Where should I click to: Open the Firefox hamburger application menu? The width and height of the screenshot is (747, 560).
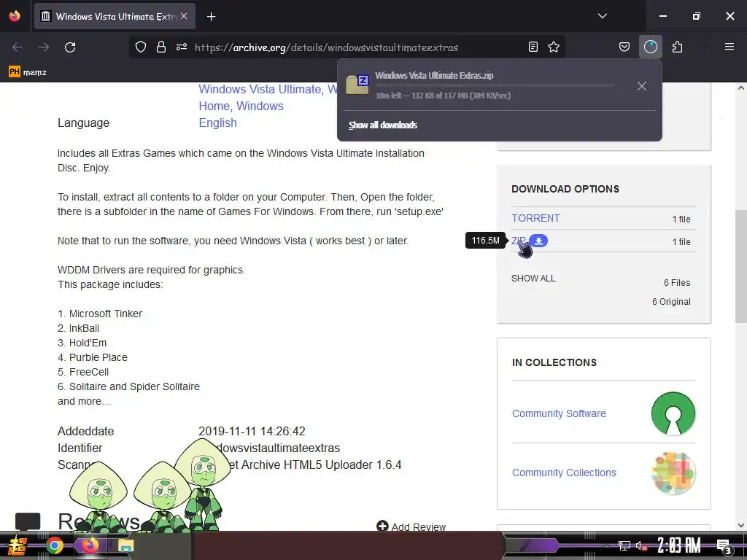pyautogui.click(x=729, y=47)
